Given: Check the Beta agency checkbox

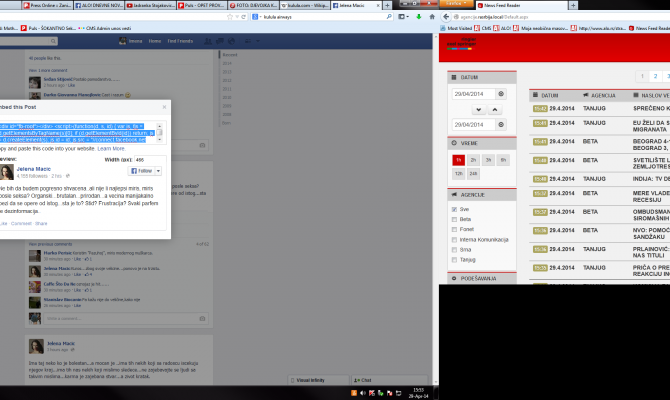Looking at the screenshot, I should click(x=454, y=218).
